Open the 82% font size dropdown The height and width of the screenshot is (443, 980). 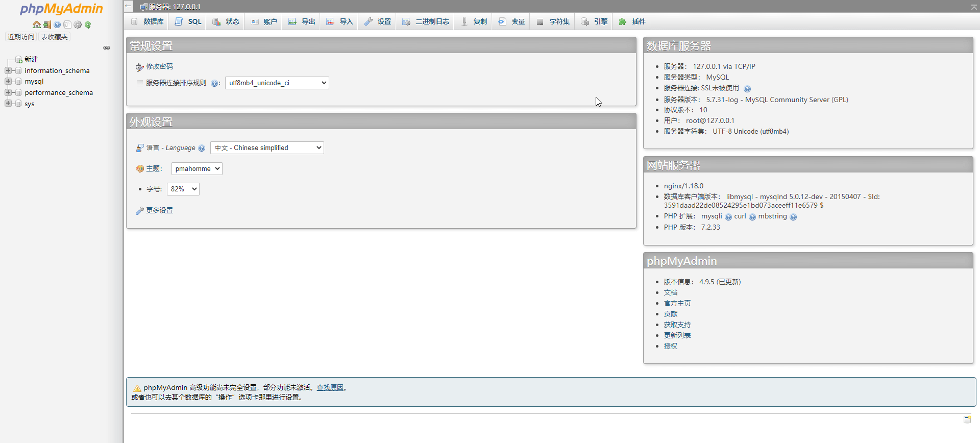(183, 189)
